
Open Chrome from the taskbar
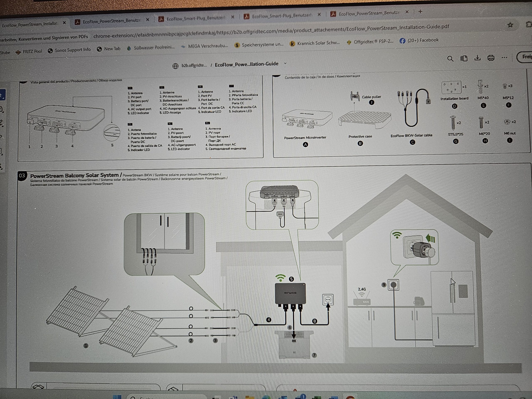(350, 397)
